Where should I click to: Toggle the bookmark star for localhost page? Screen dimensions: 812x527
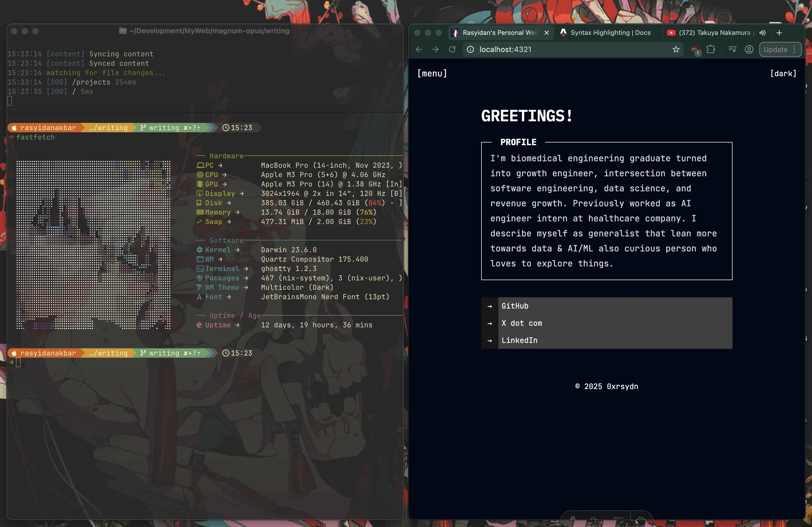676,49
